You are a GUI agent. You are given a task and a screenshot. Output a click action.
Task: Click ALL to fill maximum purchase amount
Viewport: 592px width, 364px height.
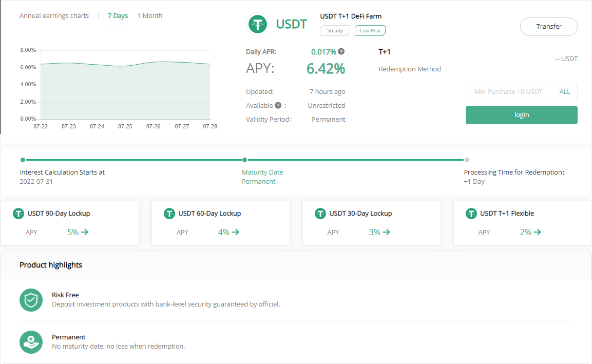click(x=564, y=92)
